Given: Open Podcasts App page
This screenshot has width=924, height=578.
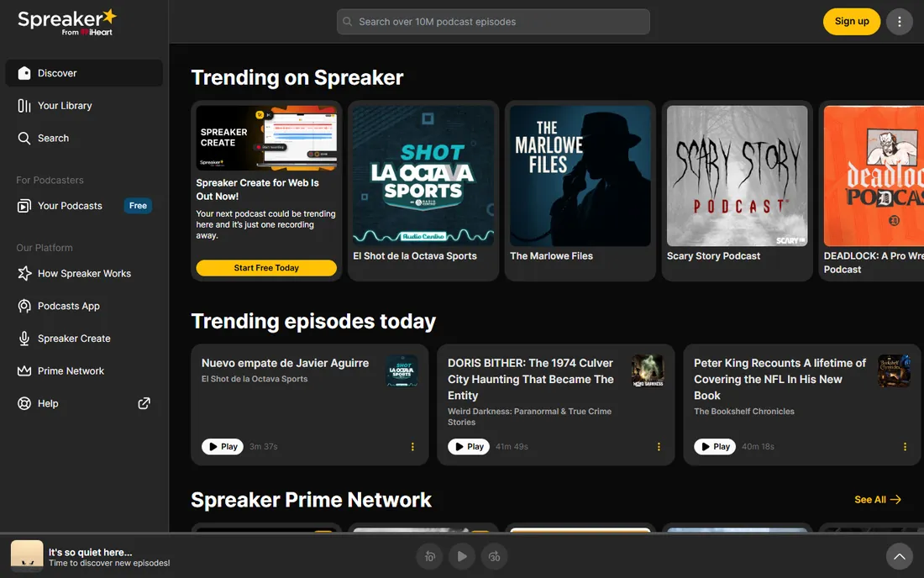Looking at the screenshot, I should coord(84,306).
